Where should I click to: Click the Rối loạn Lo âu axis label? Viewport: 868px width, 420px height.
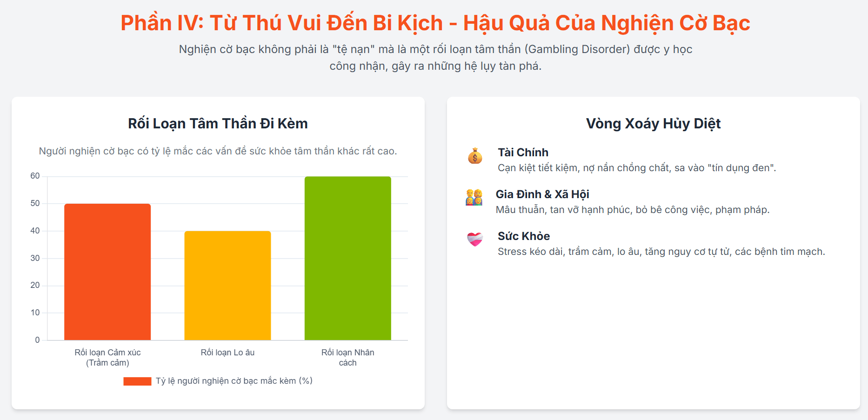pyautogui.click(x=227, y=353)
